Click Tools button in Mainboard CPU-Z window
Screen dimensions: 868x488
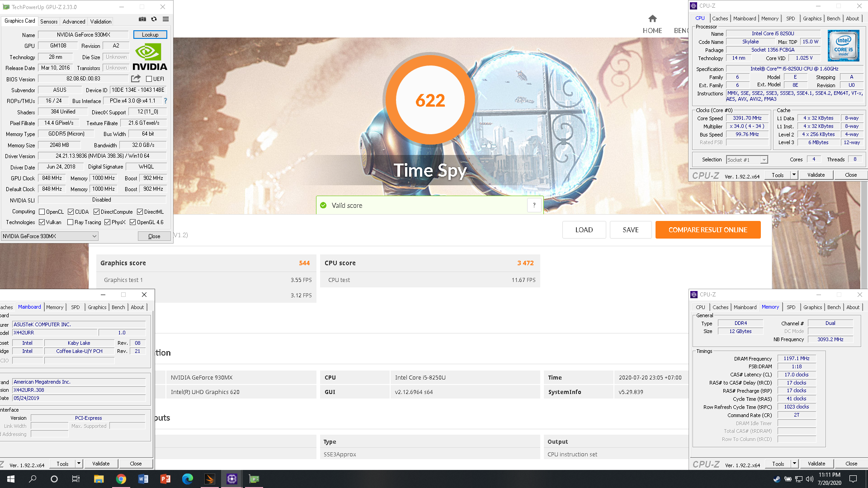click(62, 464)
